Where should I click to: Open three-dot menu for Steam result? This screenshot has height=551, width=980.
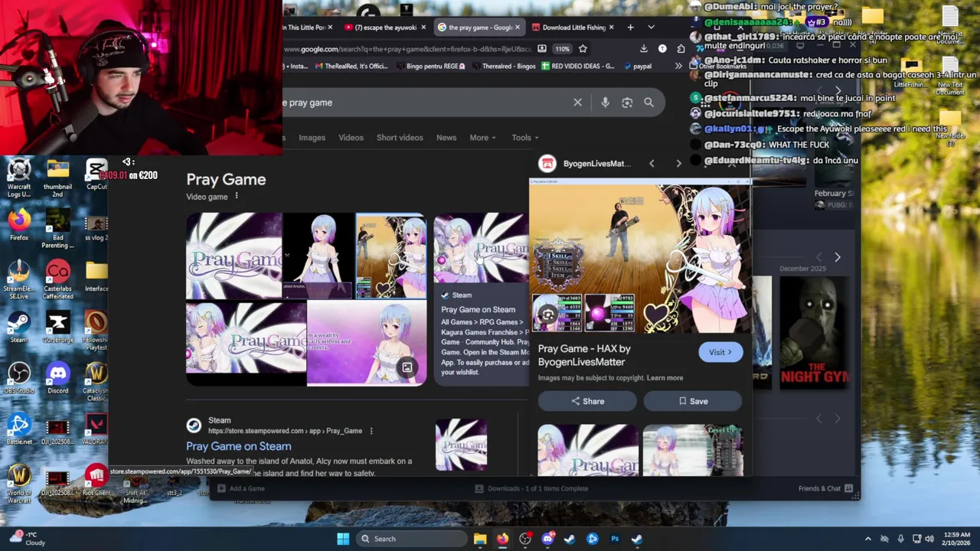click(x=371, y=431)
